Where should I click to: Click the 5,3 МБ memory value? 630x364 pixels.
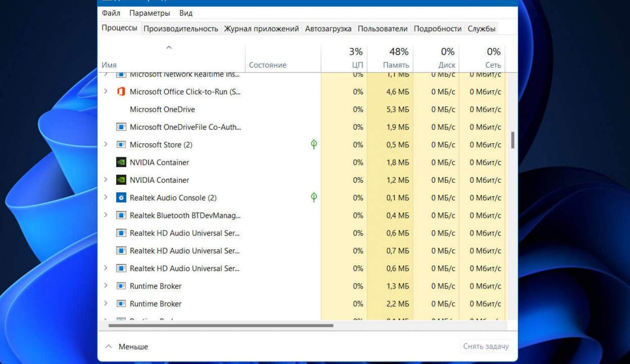[398, 110]
